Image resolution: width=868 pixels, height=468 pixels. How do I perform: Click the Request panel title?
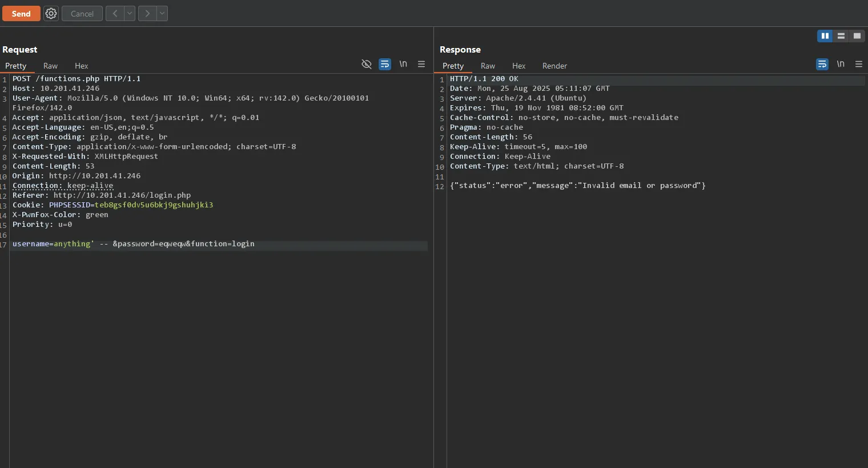19,50
